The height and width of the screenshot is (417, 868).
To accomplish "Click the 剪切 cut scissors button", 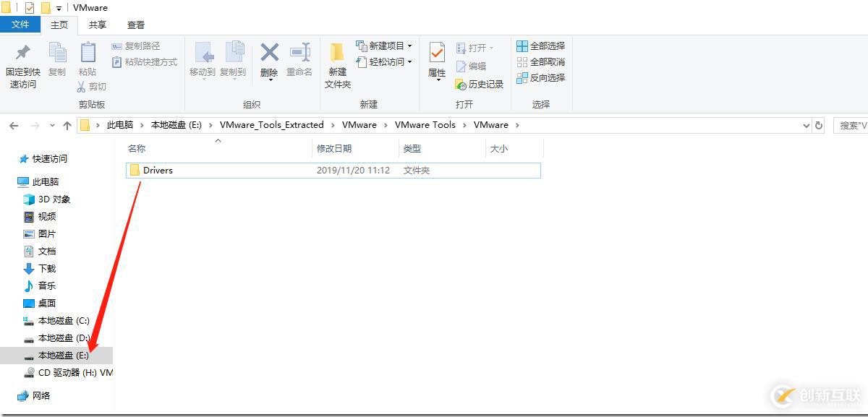I will pyautogui.click(x=91, y=87).
